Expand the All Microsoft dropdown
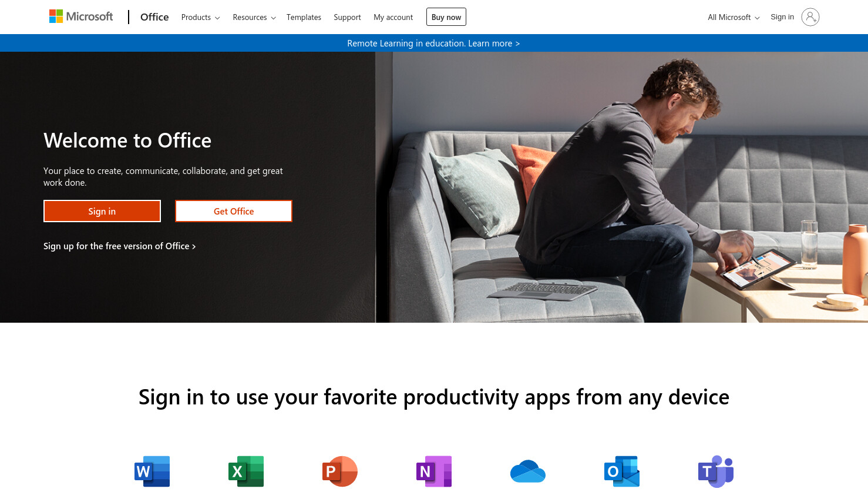 734,17
